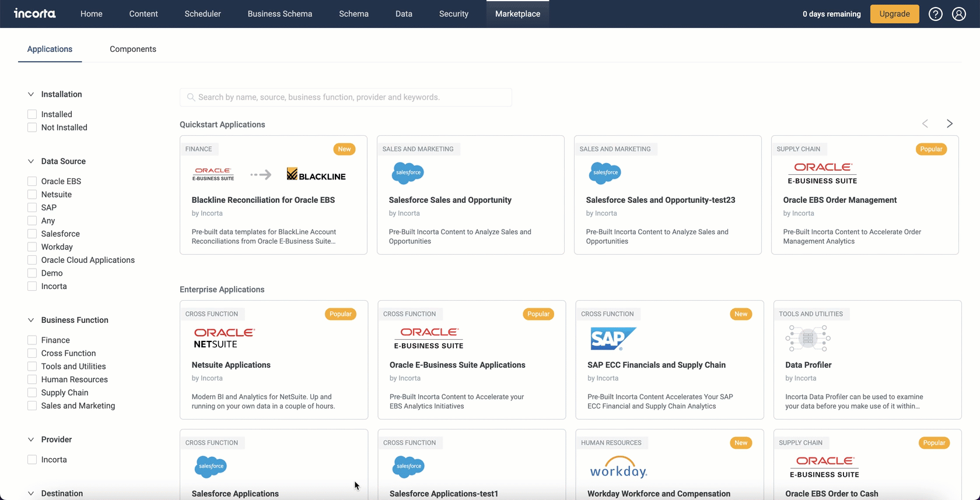Collapse the Data Source filter section
This screenshot has height=500, width=980.
coord(31,161)
